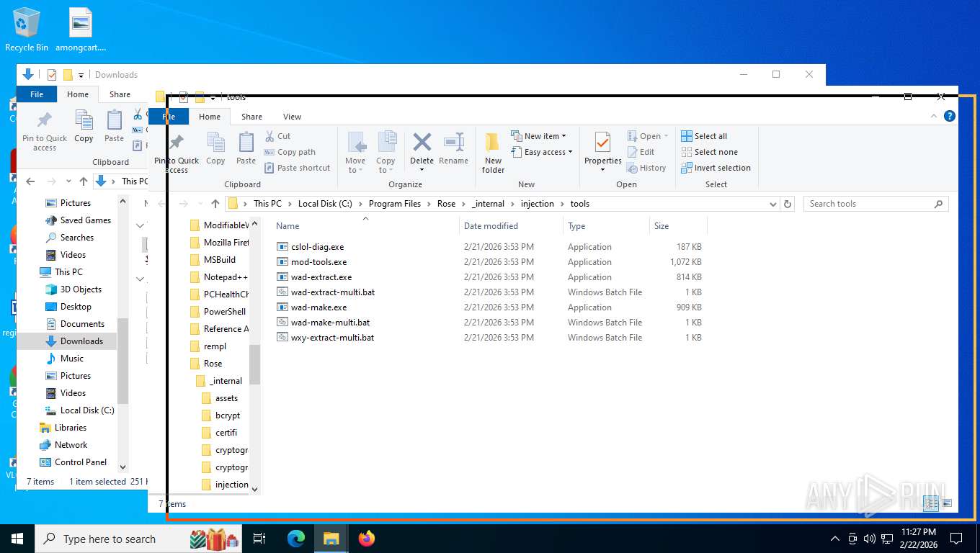This screenshot has width=980, height=553.
Task: Click Edit in the Open group
Action: point(641,152)
